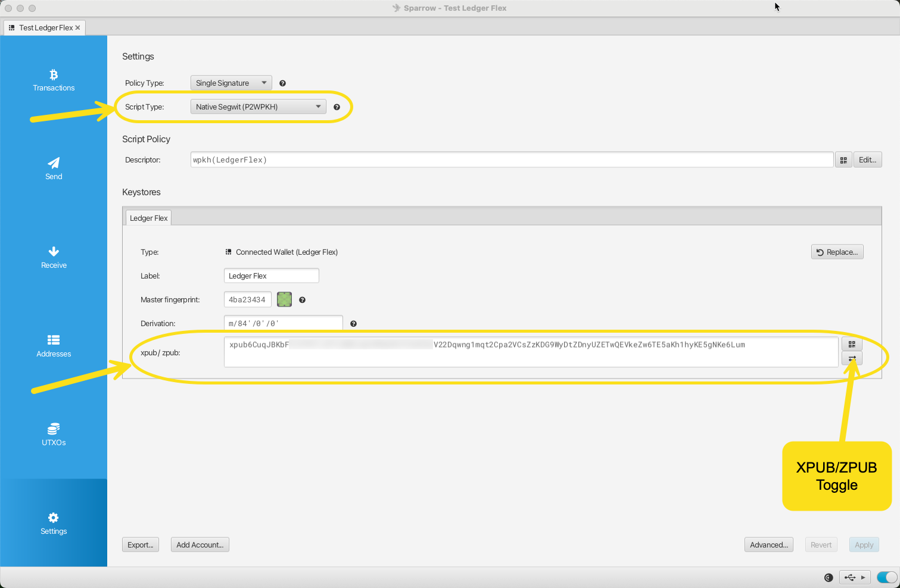Click the green master fingerprint swatch
Screen dimensions: 900x588
click(285, 300)
